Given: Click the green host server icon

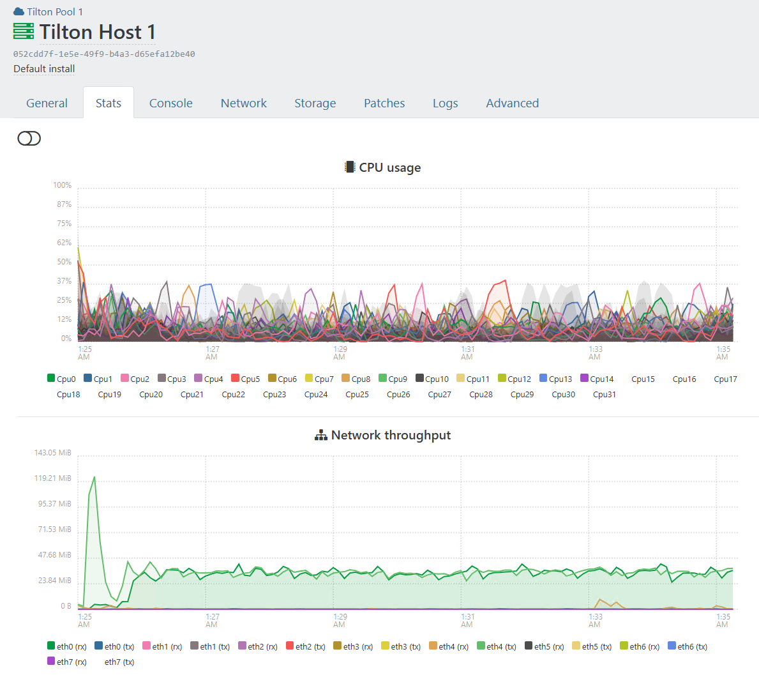Looking at the screenshot, I should point(24,31).
